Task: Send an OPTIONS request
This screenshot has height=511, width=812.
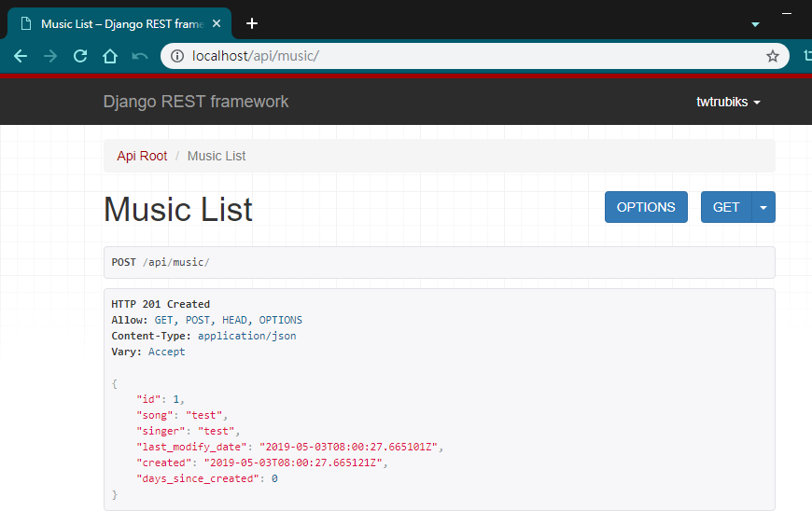Action: (646, 207)
